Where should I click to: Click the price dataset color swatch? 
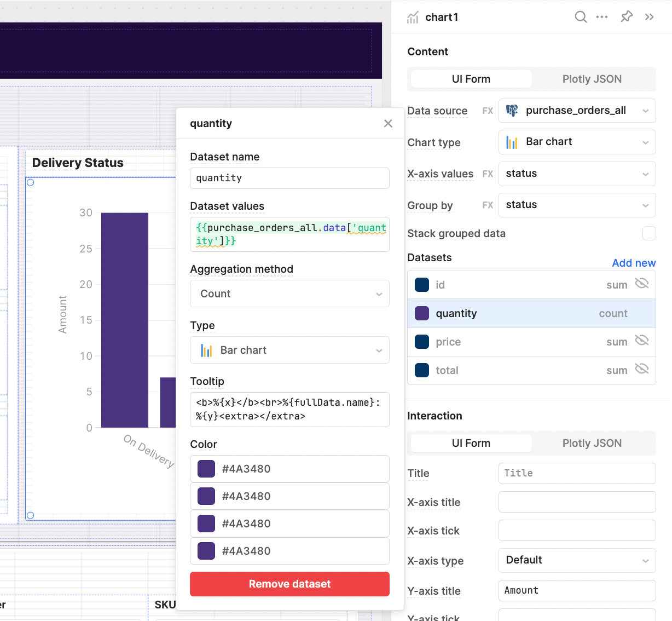click(x=422, y=342)
